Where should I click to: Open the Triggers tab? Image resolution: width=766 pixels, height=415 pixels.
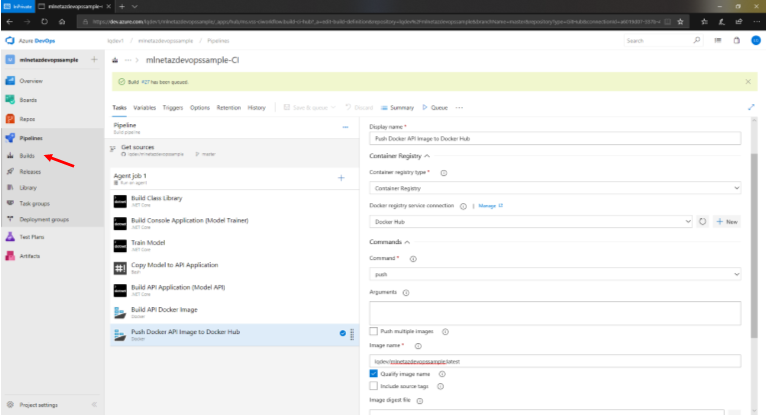pyautogui.click(x=172, y=107)
